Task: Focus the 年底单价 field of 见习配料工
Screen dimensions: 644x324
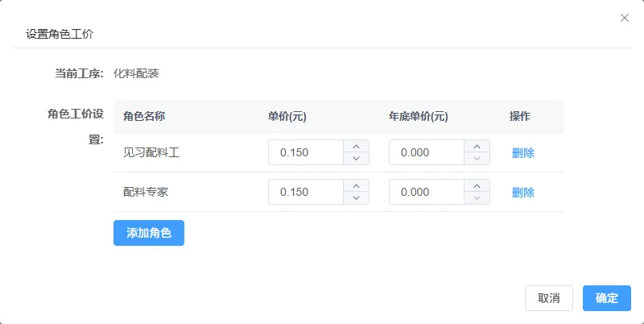Action: [x=427, y=152]
